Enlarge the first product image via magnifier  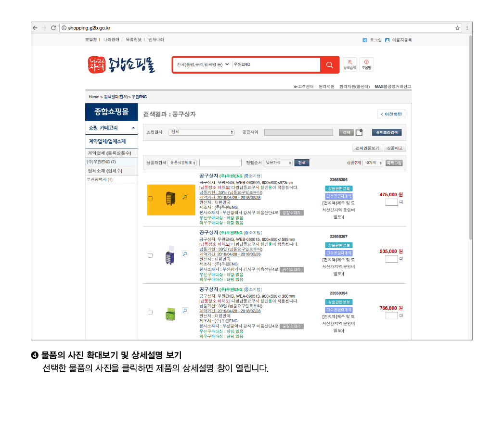[x=185, y=197]
